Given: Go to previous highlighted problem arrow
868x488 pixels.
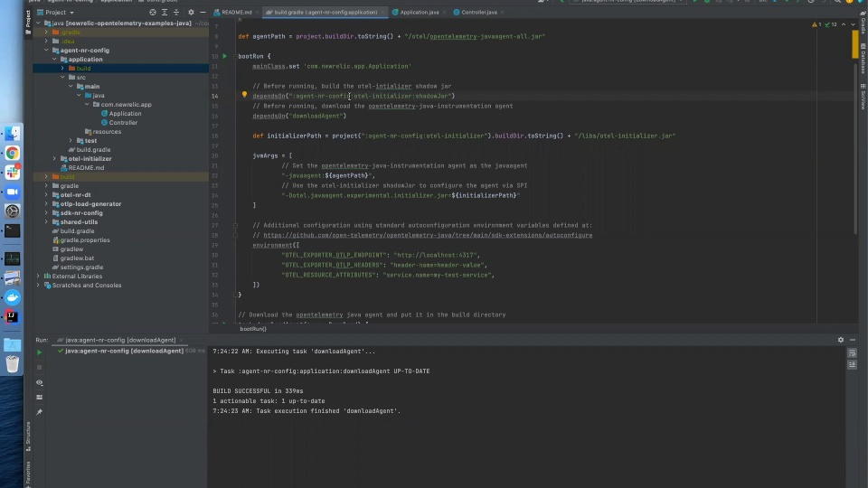Looking at the screenshot, I should tap(844, 24).
